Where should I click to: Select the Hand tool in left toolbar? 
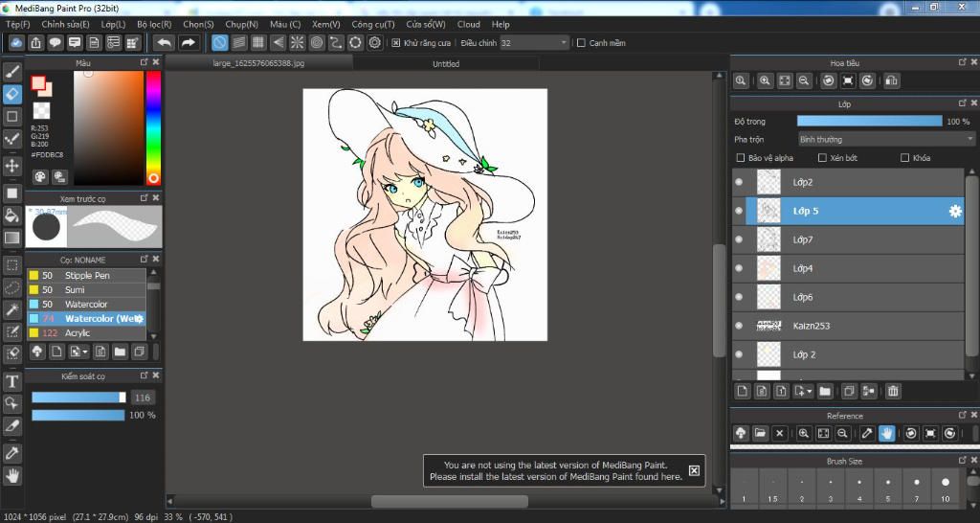click(11, 476)
